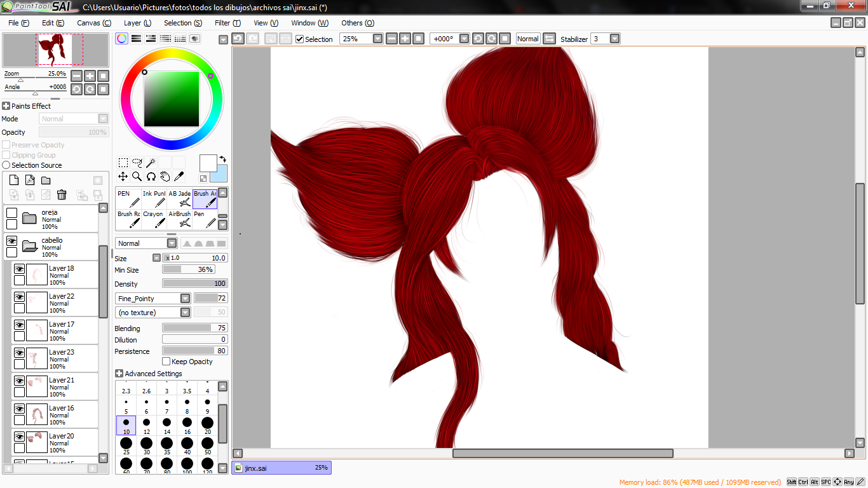Open the Filter menu
Screen dimensions: 868x488
(228, 23)
